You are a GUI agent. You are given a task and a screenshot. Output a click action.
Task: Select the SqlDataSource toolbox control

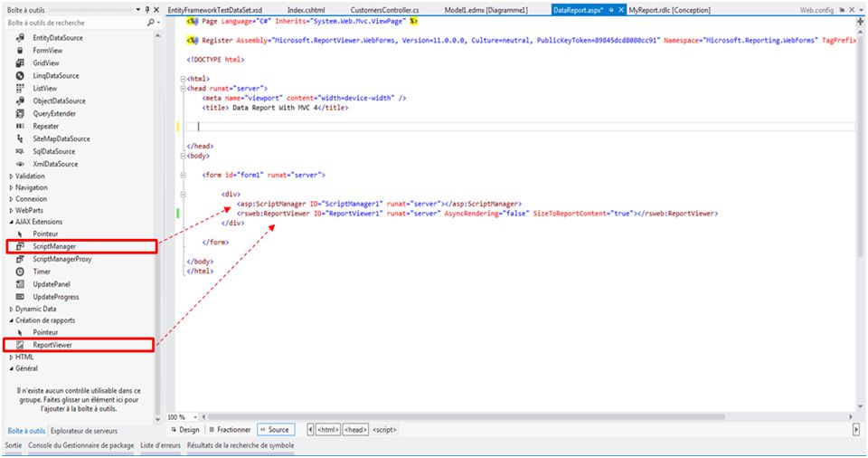pos(20,151)
